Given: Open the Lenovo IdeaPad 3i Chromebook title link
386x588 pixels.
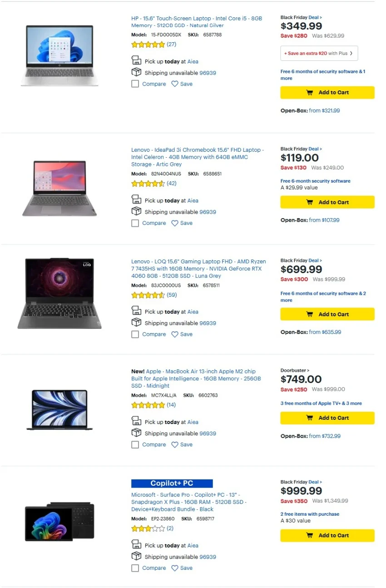Looking at the screenshot, I should coord(197,157).
